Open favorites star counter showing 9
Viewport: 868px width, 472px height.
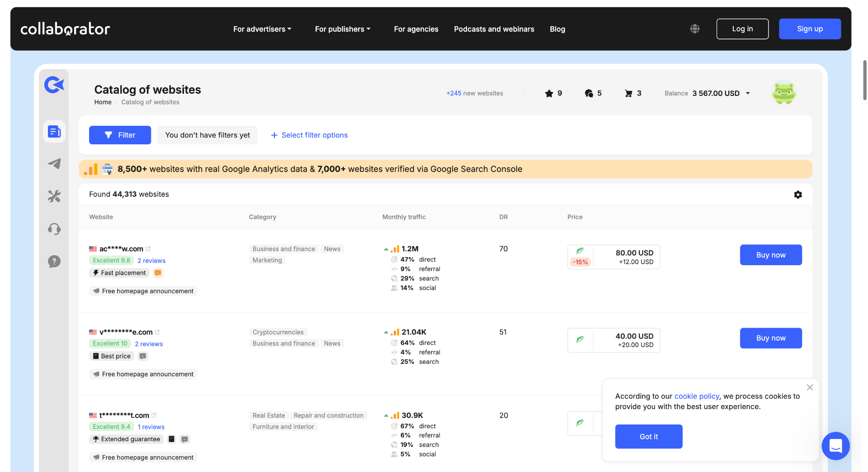point(553,93)
